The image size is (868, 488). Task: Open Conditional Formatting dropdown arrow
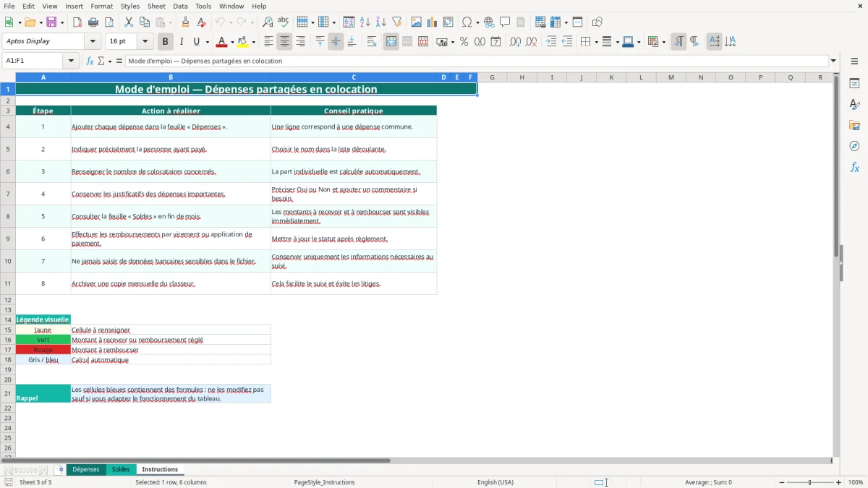coord(663,41)
